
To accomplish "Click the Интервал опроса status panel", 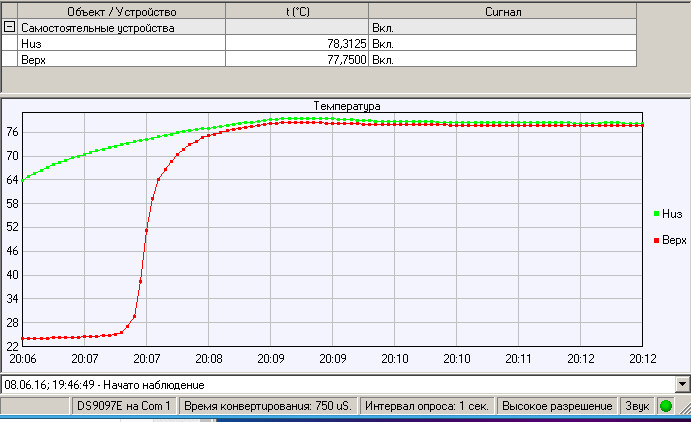I will (427, 406).
